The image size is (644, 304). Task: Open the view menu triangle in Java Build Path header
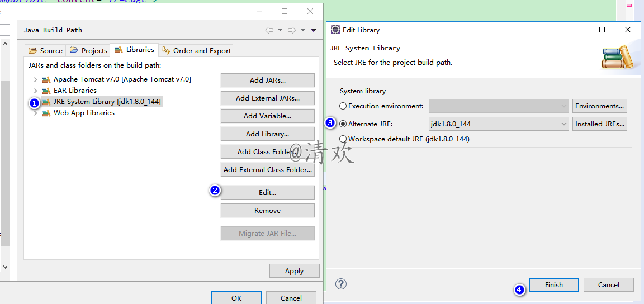[x=314, y=30]
